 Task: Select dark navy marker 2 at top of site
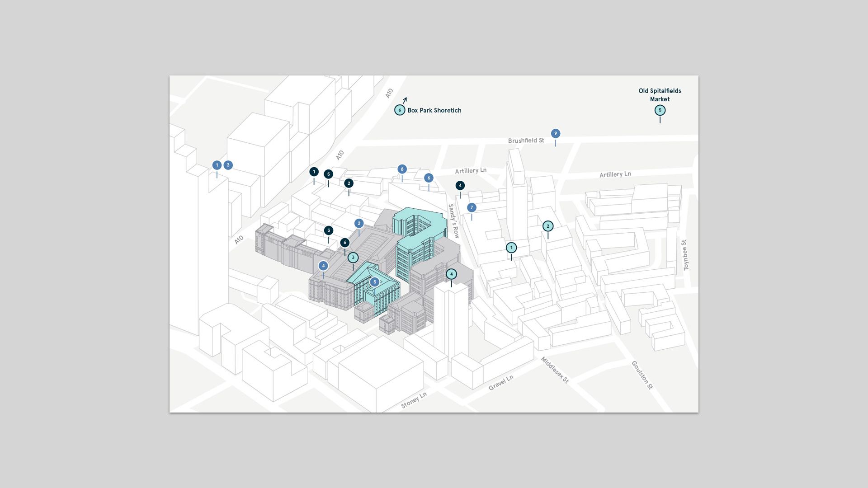pos(349,183)
